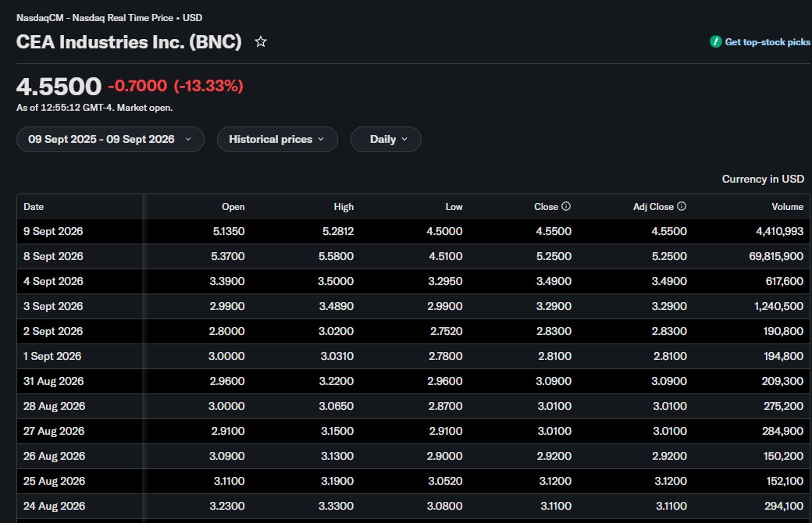Select the 24 Aug 2026 date cell

(x=54, y=506)
